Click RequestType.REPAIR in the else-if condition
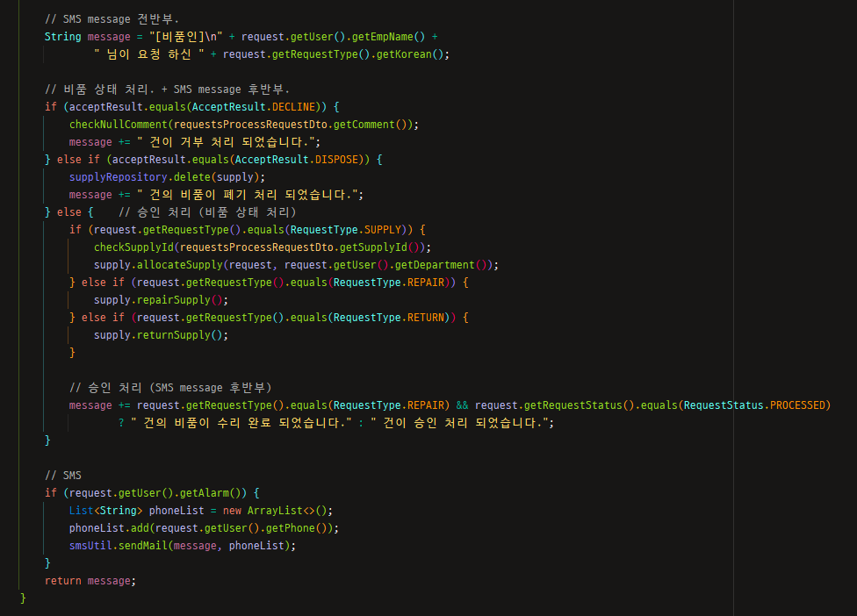 (389, 283)
